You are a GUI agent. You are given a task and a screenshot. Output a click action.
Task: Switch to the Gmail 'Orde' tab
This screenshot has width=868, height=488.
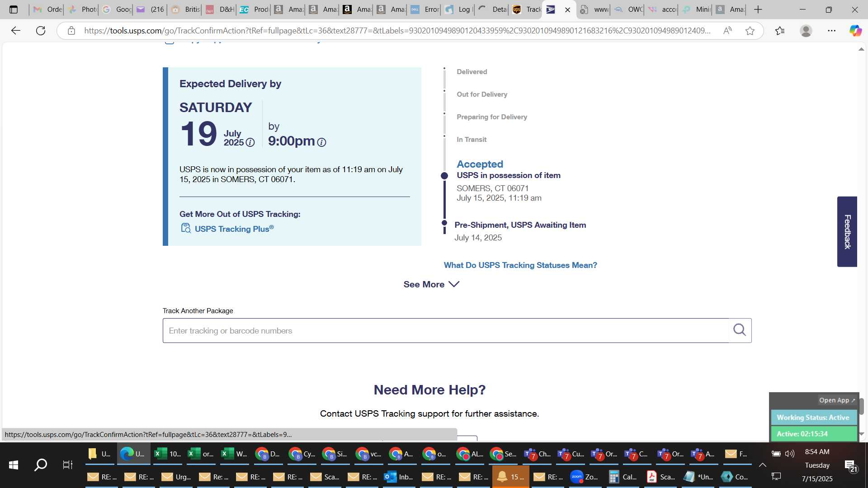[x=47, y=9]
